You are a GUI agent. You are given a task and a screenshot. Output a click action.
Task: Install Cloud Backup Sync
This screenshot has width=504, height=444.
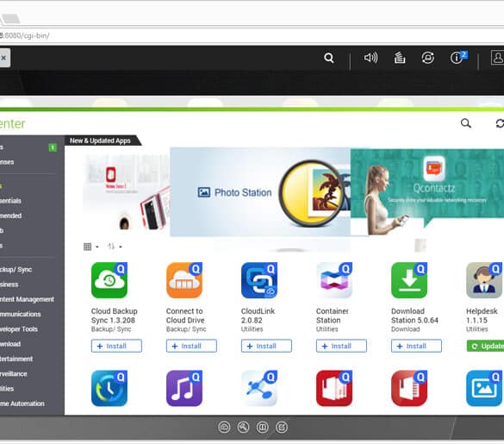(116, 346)
